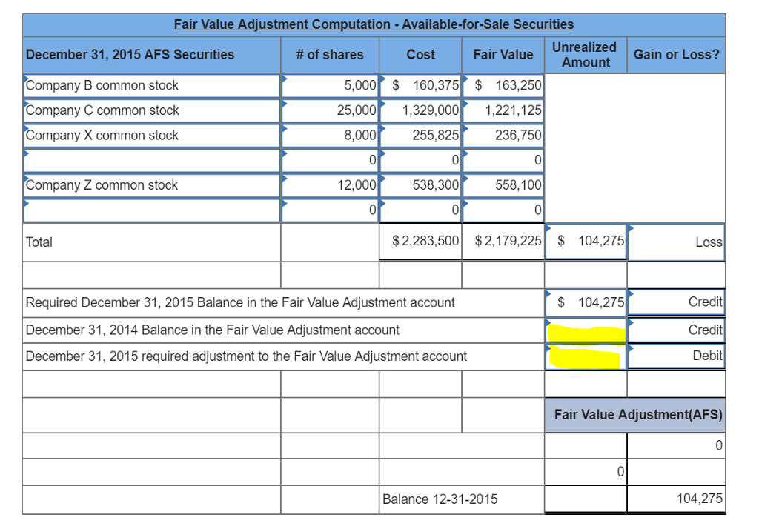Image resolution: width=759 pixels, height=532 pixels.
Task: Click the T-account credit side 0 value
Action: (x=719, y=445)
